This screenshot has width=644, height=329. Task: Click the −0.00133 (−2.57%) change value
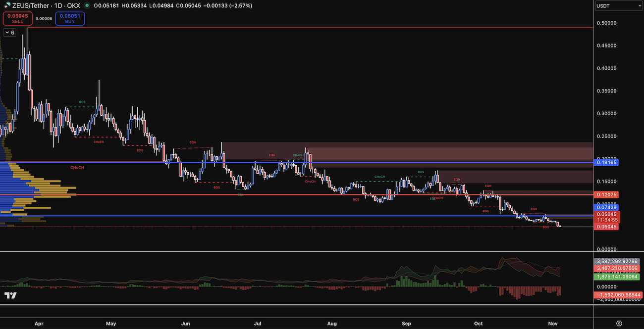227,5
